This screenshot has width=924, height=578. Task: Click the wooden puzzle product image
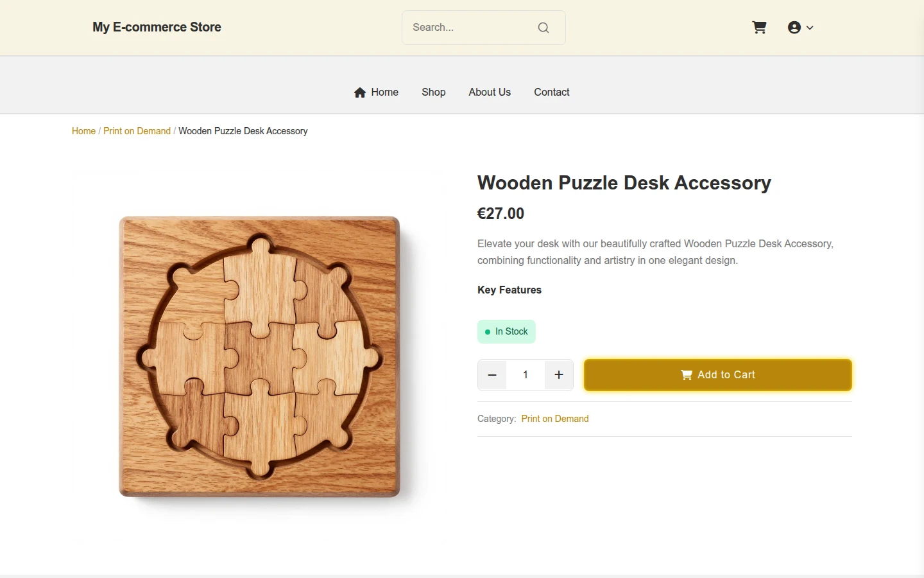point(260,357)
